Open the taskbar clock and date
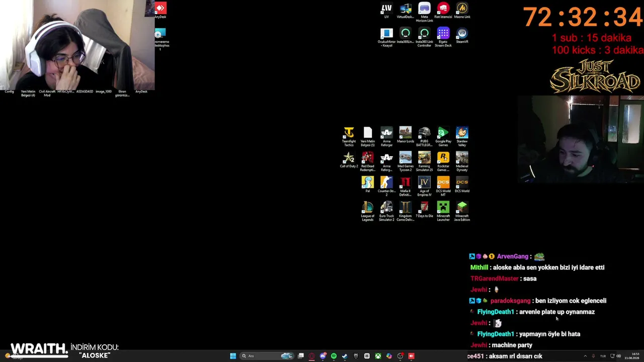 tap(632, 356)
